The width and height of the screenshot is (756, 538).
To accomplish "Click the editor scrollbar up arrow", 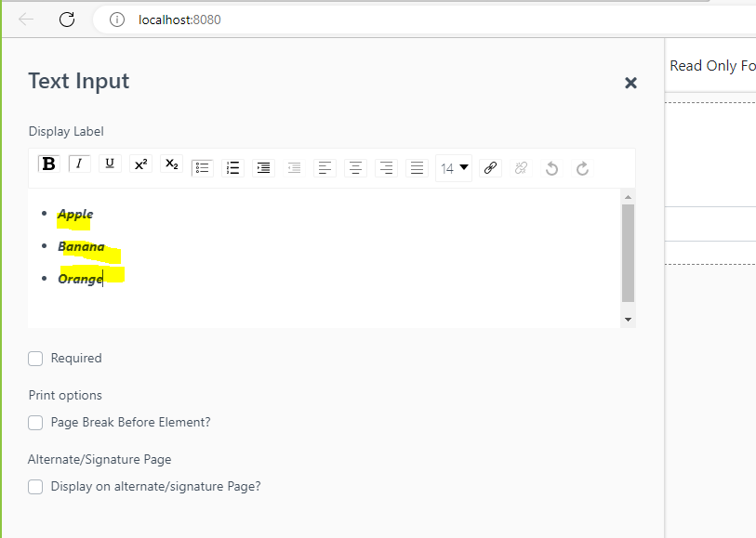I will (628, 197).
